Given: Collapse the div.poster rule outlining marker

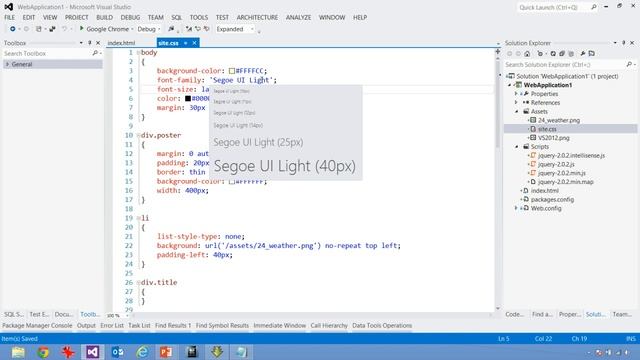Looking at the screenshot, I should (138, 136).
